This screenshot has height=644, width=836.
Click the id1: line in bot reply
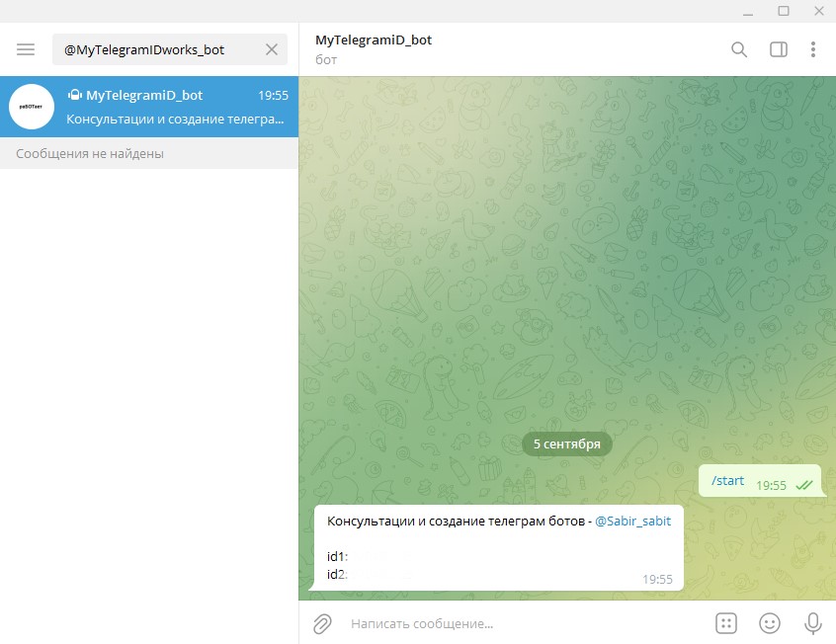point(338,556)
